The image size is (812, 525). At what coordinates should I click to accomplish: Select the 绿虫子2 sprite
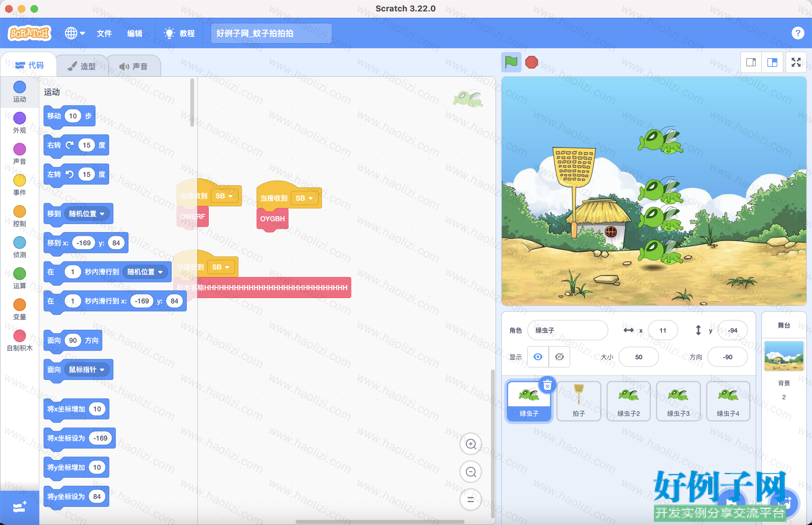(x=628, y=401)
